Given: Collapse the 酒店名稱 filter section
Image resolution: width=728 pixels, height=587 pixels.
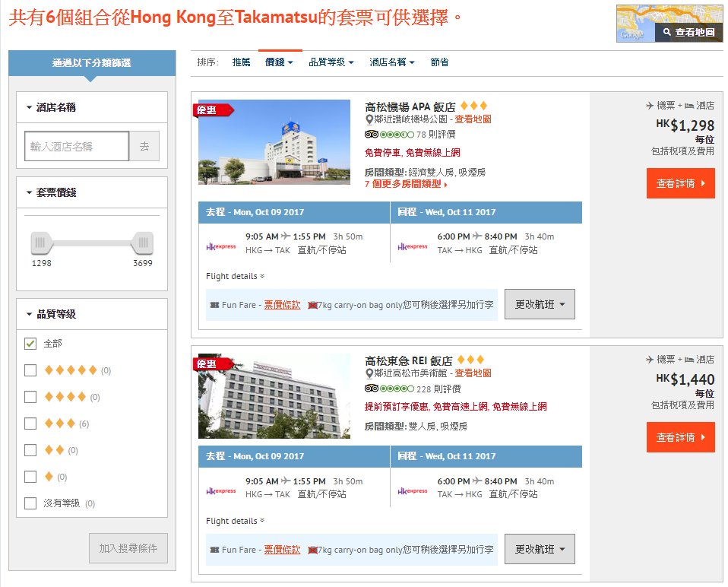Looking at the screenshot, I should point(92,107).
